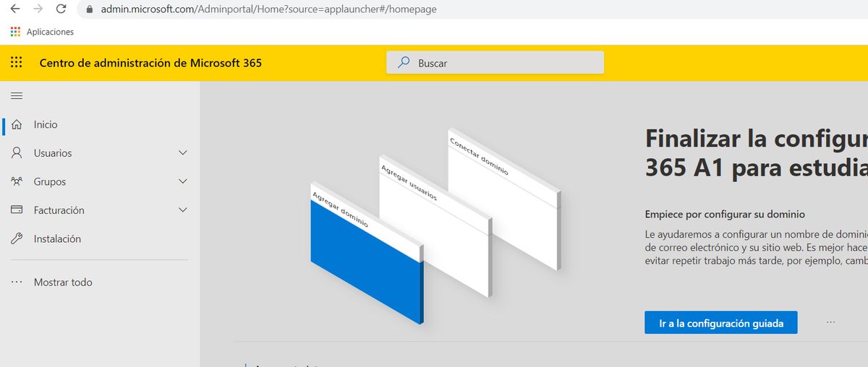Click Centro de administración de Microsoft 365 title
868x367 pixels.
point(150,63)
